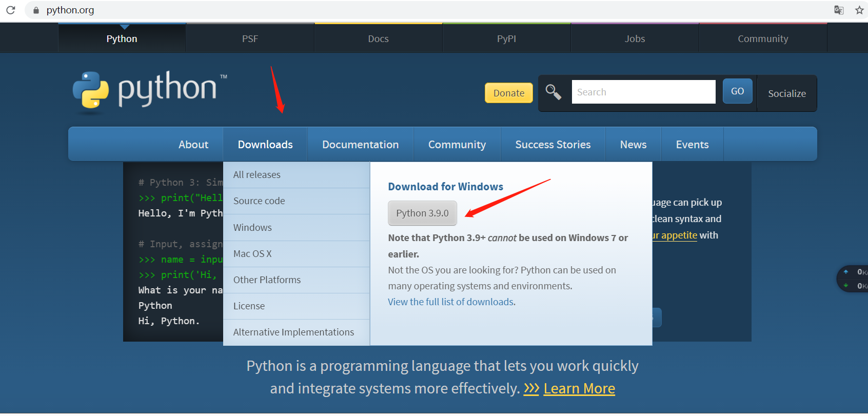This screenshot has width=868, height=416.
Task: Click the padlock site security icon
Action: point(36,10)
